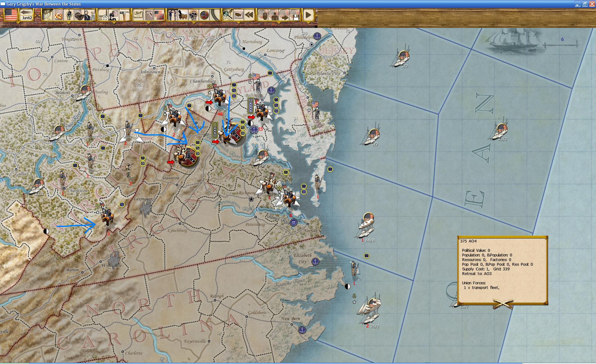This screenshot has height=364, width=596.
Task: Click the Union and Confederate flags icon
Action: 159,15
